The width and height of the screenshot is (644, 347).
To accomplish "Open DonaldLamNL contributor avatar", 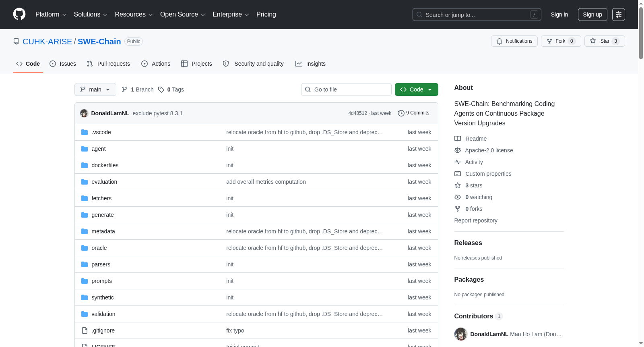I will (461, 334).
